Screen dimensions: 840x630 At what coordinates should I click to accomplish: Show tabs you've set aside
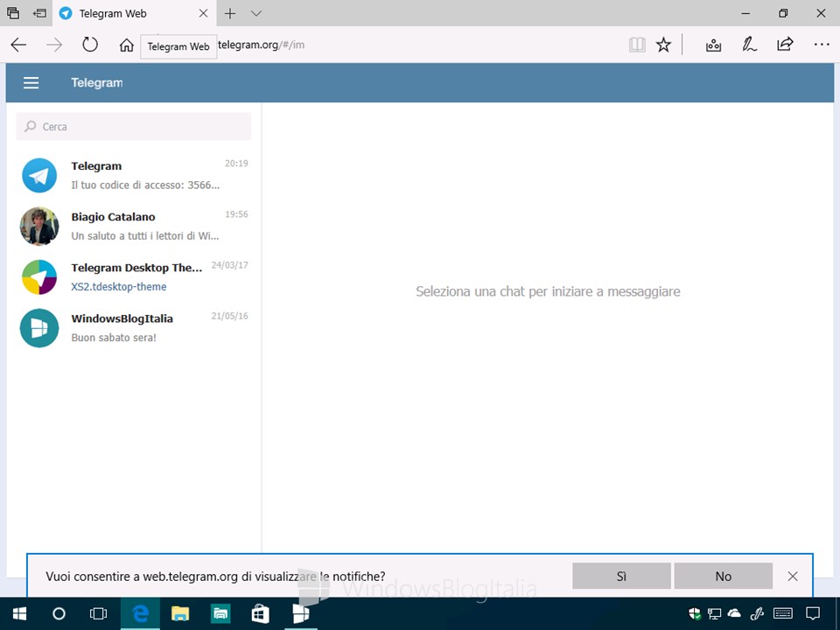point(13,13)
